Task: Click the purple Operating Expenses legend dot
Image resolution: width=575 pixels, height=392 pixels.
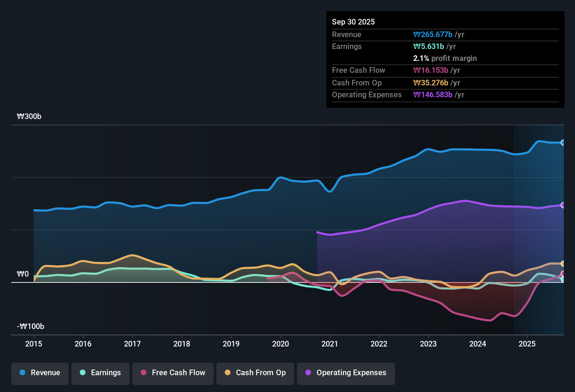Action: coord(308,373)
